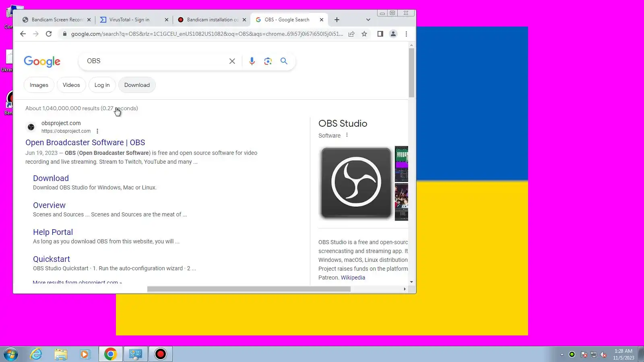Image resolution: width=644 pixels, height=362 pixels.
Task: Open the Open Broadcaster Software | OBS result
Action: pyautogui.click(x=85, y=142)
